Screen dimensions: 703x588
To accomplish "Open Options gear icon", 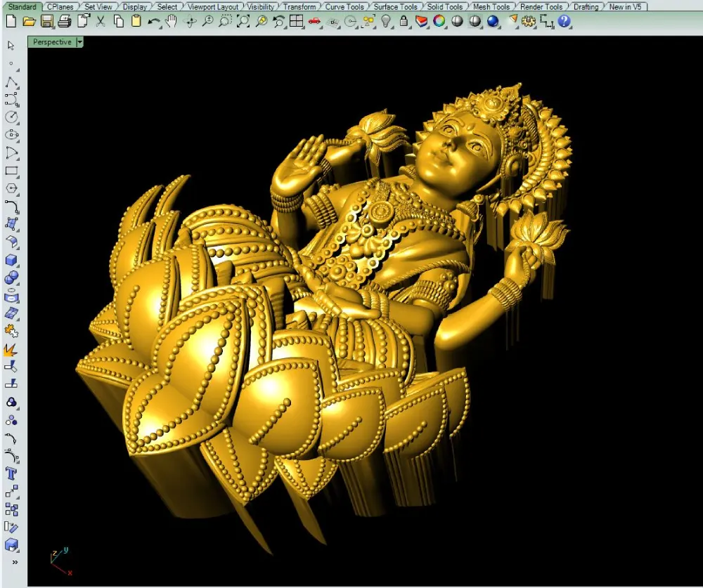I will [x=529, y=21].
